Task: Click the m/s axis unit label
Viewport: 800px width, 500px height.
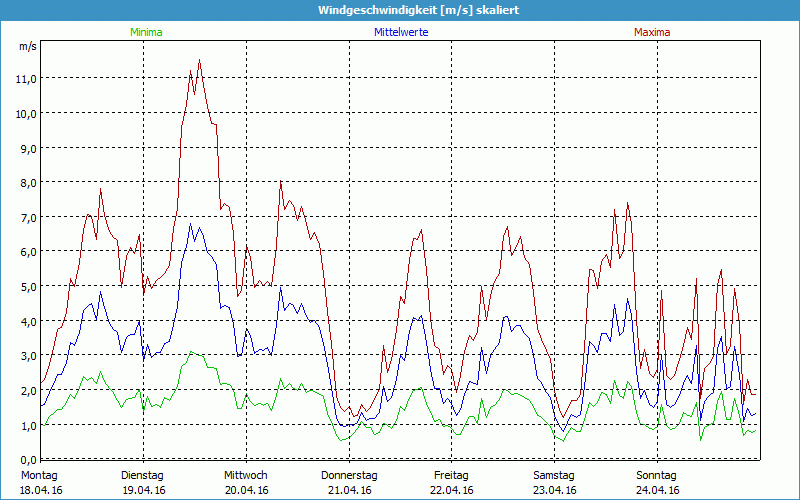Action: tap(28, 46)
